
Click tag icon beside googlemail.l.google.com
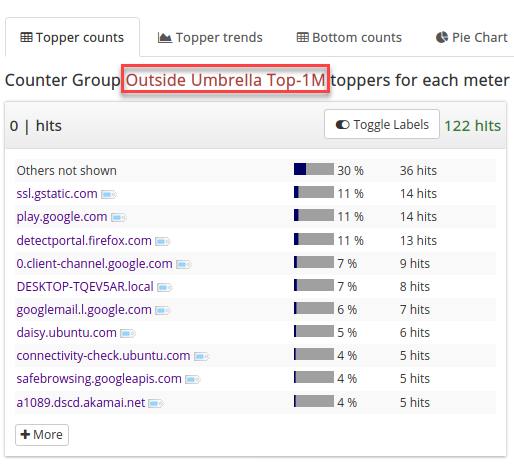163,311
